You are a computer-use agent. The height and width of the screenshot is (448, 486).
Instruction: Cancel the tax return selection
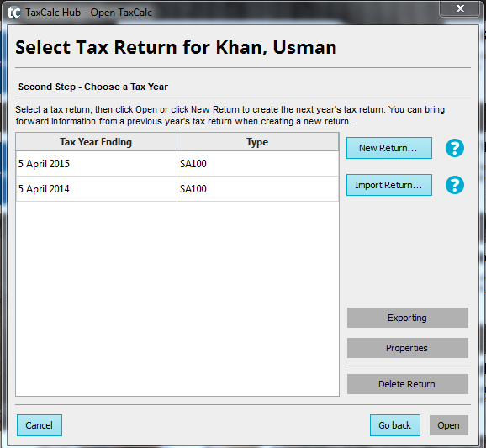(40, 425)
